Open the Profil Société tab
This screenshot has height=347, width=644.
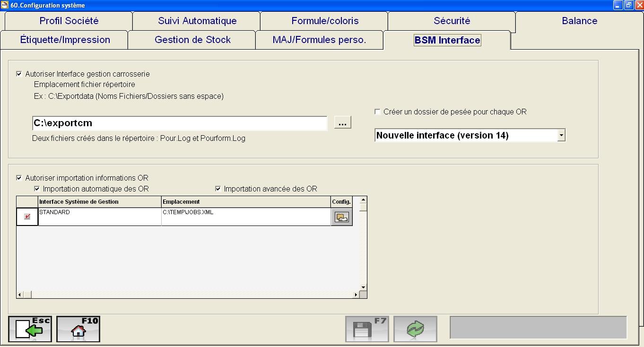[69, 21]
